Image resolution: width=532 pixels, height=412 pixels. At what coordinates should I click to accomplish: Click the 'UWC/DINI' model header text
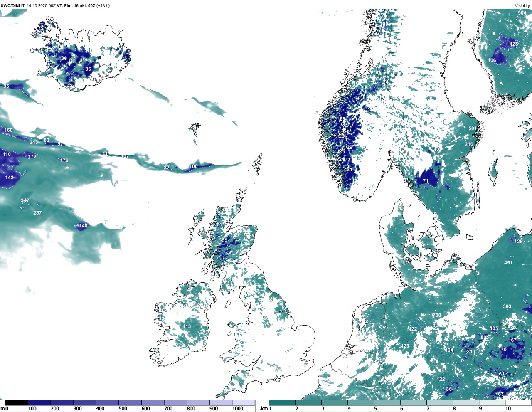tap(10, 5)
